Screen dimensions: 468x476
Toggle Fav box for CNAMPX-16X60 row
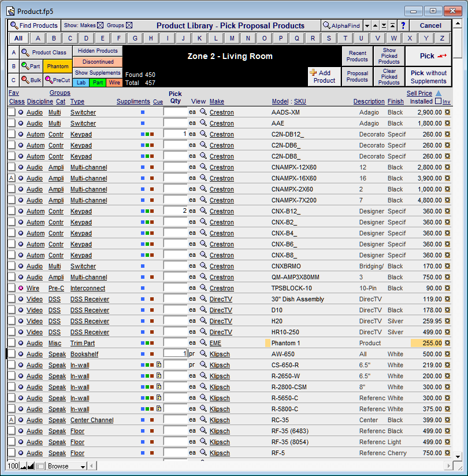pyautogui.click(x=12, y=178)
